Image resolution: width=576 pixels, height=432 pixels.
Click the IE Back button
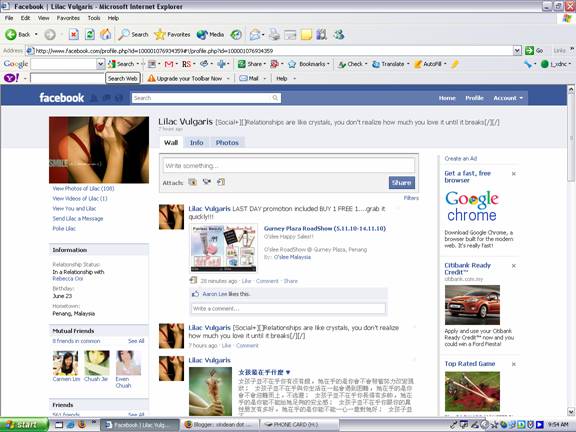(17, 35)
